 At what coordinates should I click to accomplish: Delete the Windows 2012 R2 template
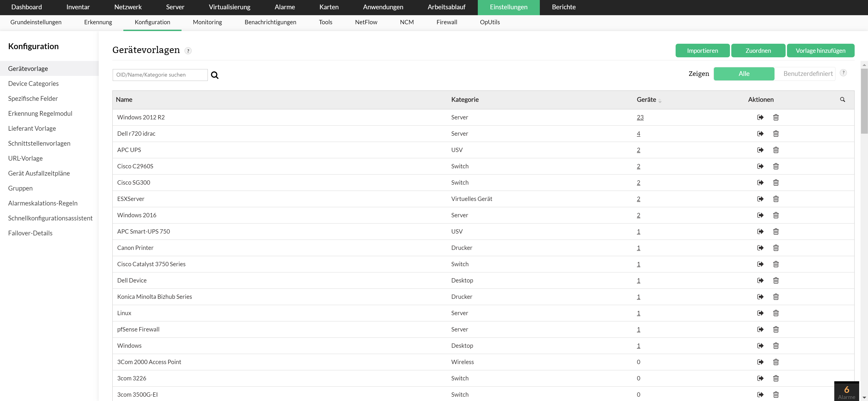(x=776, y=117)
